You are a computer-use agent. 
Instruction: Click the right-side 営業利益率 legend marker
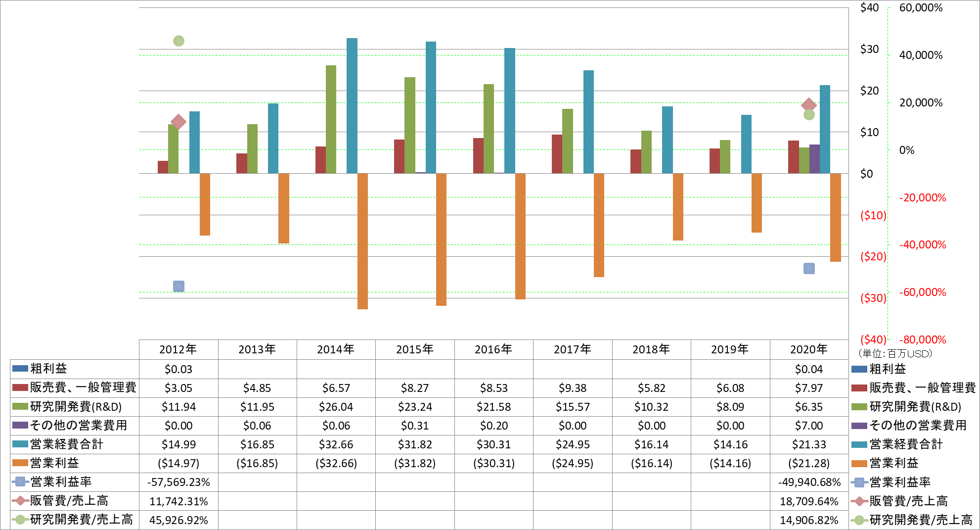(x=859, y=482)
